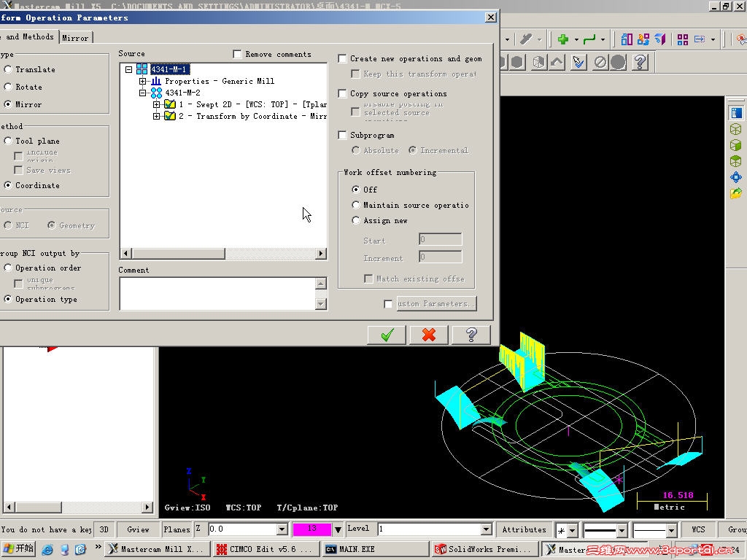Screen dimensions: 747x560
Task: Expand operation 2 Transform by Coordinate
Action: (x=156, y=116)
